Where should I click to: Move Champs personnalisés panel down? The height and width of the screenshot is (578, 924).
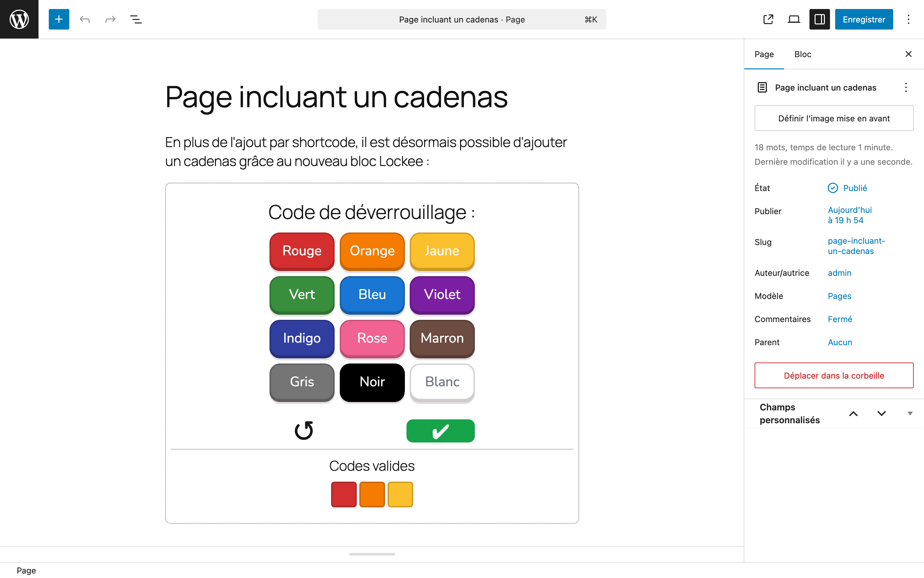pyautogui.click(x=881, y=414)
